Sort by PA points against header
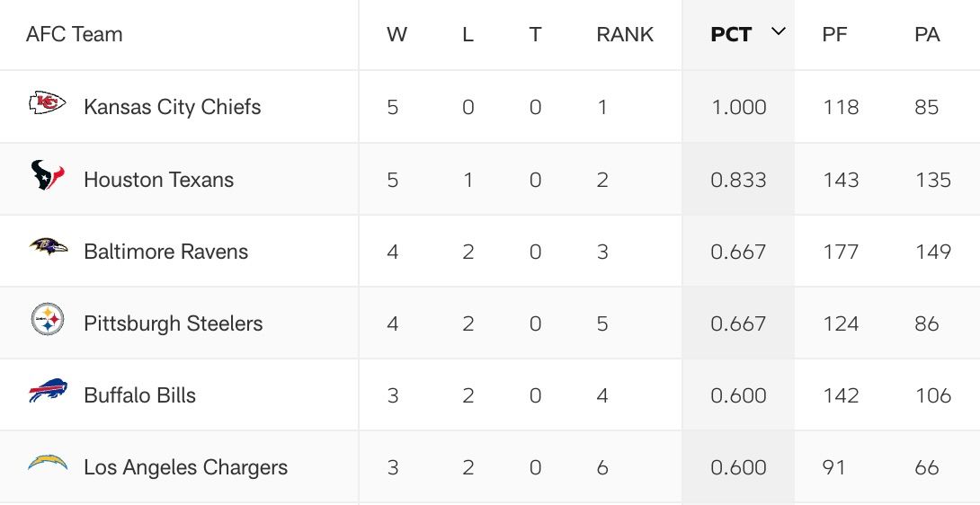Viewport: 980px width, 505px height. [927, 34]
